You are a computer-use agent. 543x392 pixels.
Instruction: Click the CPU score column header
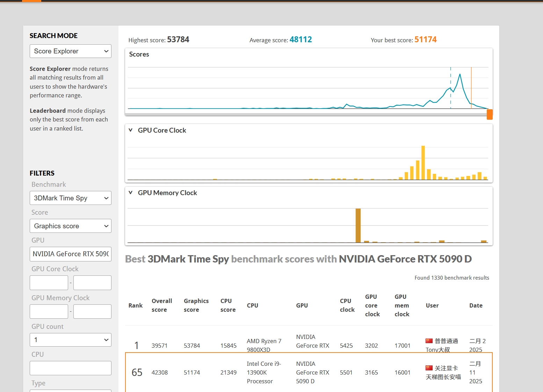[x=228, y=305]
